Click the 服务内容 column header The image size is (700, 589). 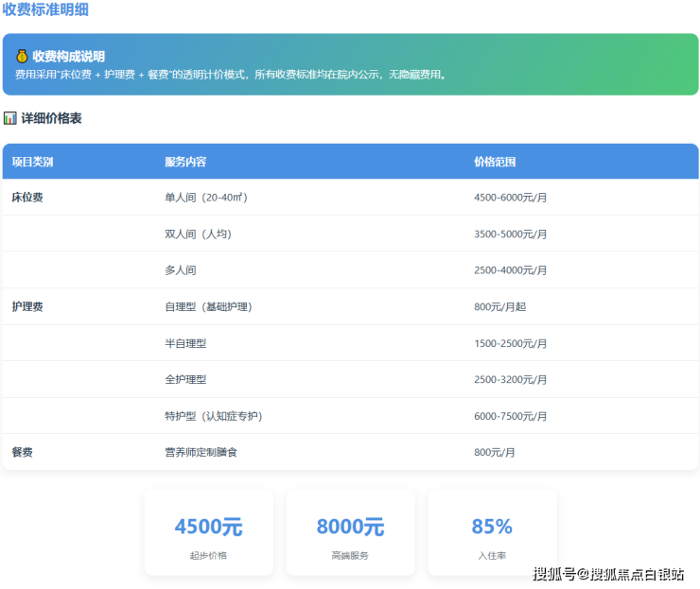(x=185, y=162)
